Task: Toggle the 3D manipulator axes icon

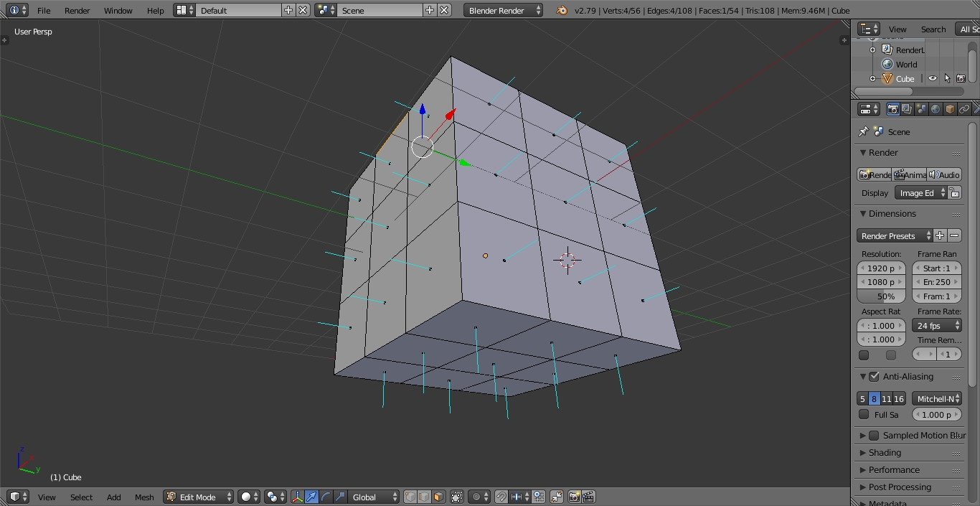Action: (298, 497)
